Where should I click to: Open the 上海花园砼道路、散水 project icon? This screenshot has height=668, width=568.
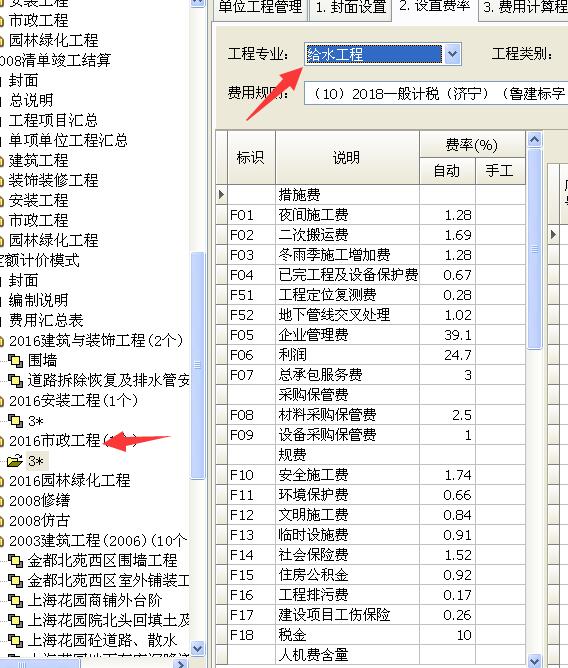tap(15, 640)
